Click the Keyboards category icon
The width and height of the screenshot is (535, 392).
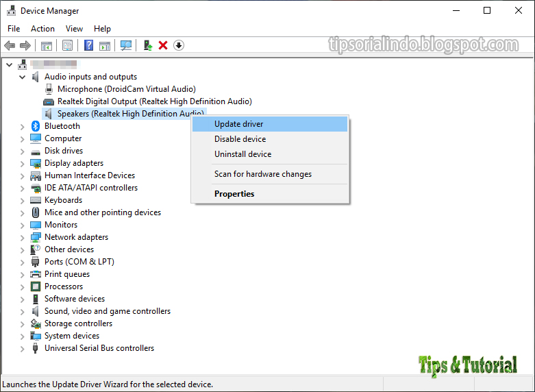(36, 200)
